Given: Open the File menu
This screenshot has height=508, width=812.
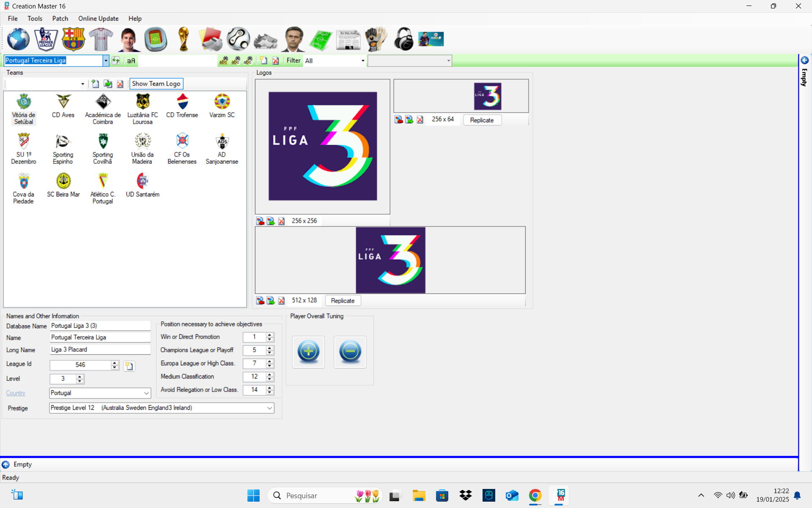Looking at the screenshot, I should pos(13,19).
